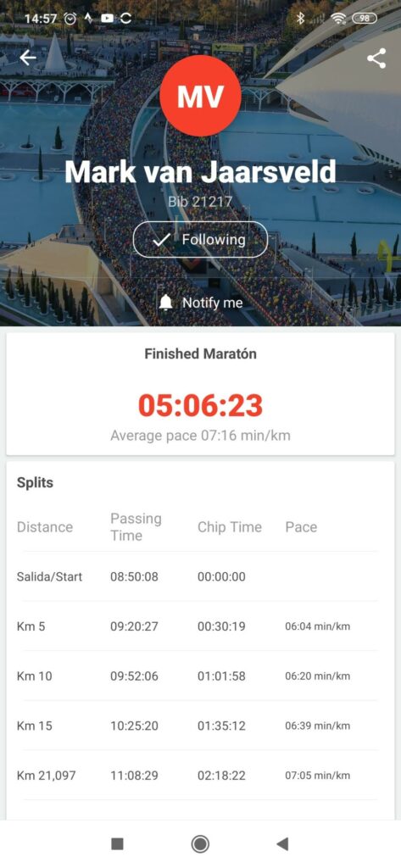This screenshot has width=401, height=868.
Task: Tap runner name Mark van Jaarsveld
Action: pyautogui.click(x=200, y=171)
